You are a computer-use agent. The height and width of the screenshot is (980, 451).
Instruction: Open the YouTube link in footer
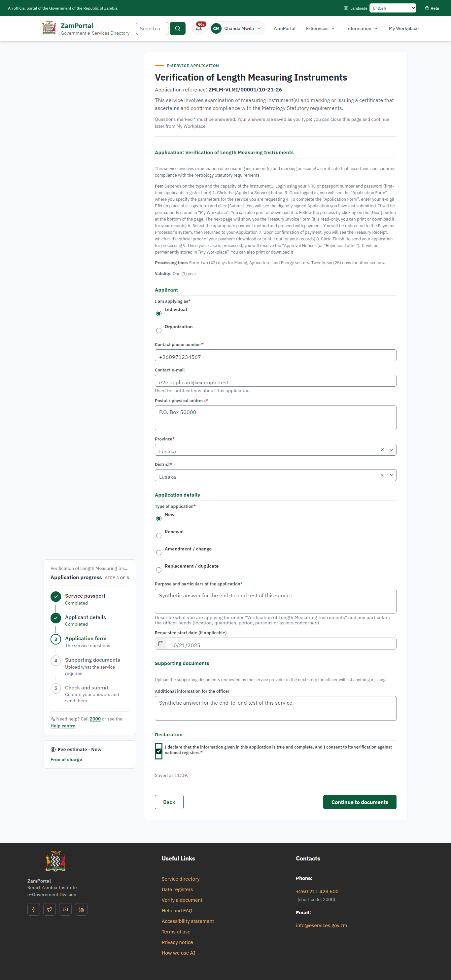point(65,909)
